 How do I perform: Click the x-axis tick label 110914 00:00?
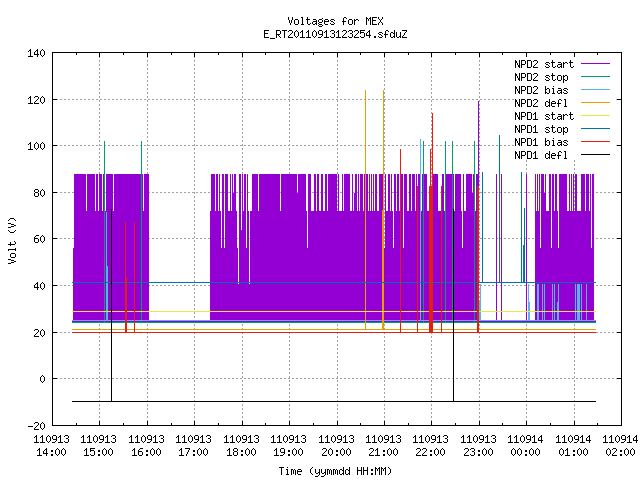pos(525,446)
